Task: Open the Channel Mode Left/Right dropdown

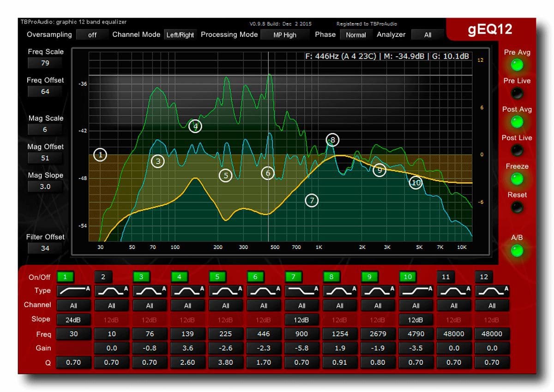Action: tap(180, 35)
